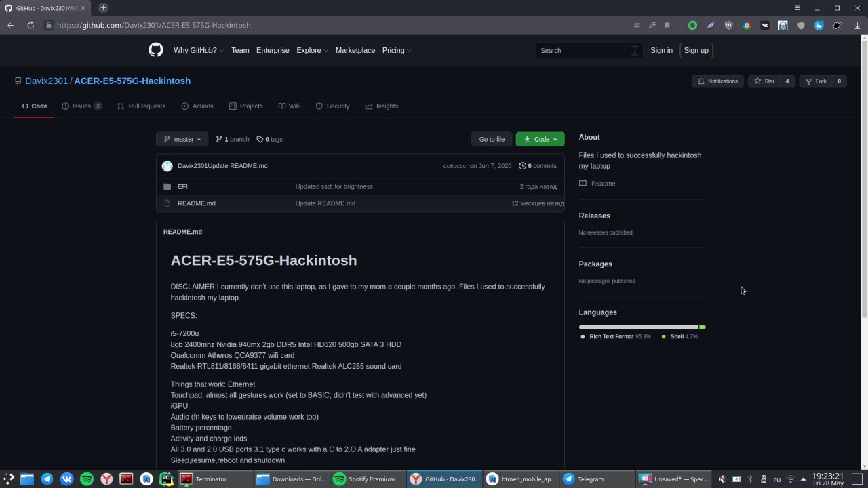This screenshot has height=488, width=868.
Task: Open the green circle extension icon
Action: [692, 25]
